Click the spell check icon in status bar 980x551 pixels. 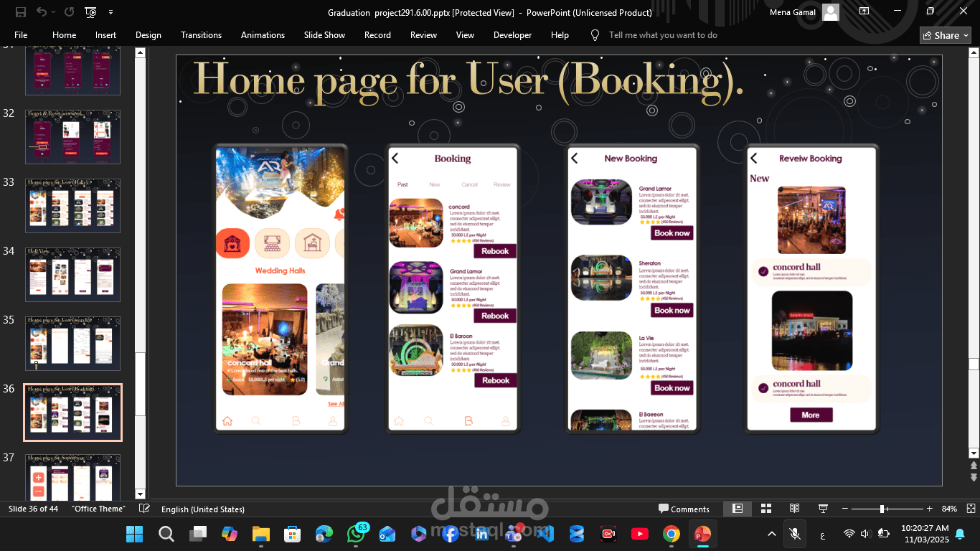pos(144,509)
